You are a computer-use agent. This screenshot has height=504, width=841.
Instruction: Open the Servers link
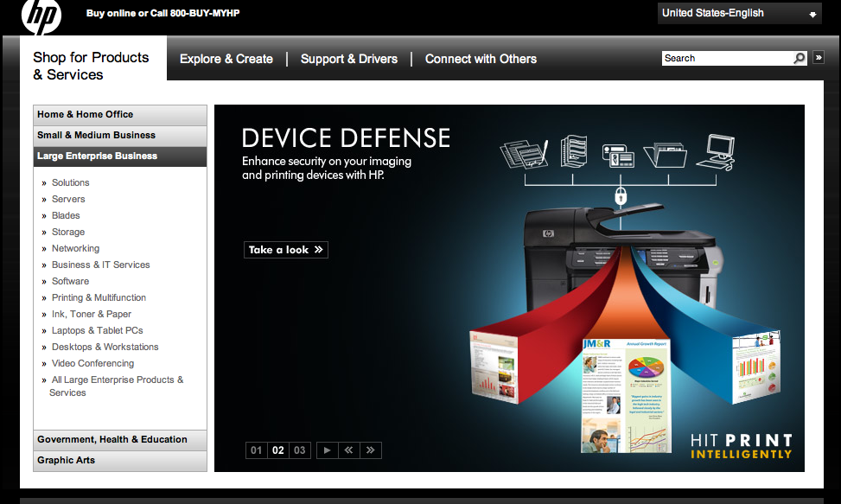[68, 199]
